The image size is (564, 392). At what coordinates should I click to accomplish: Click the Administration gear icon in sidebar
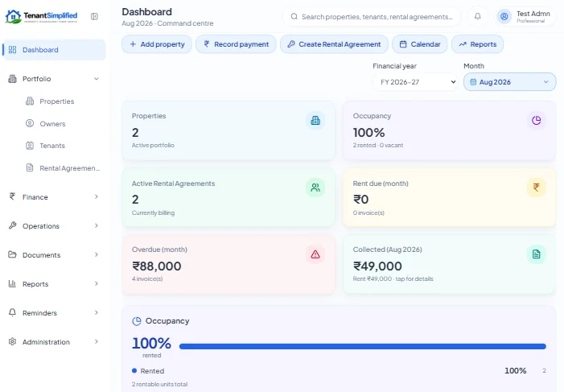pyautogui.click(x=12, y=341)
